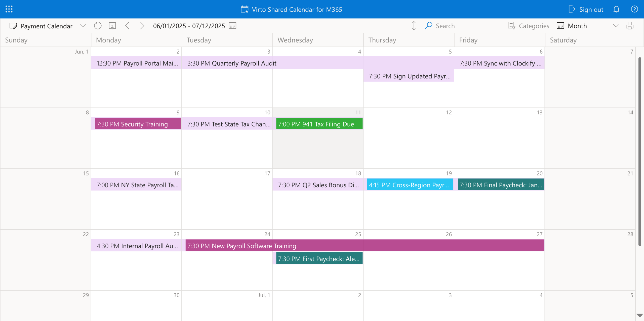Click Payment Calendar edit button

click(41, 26)
